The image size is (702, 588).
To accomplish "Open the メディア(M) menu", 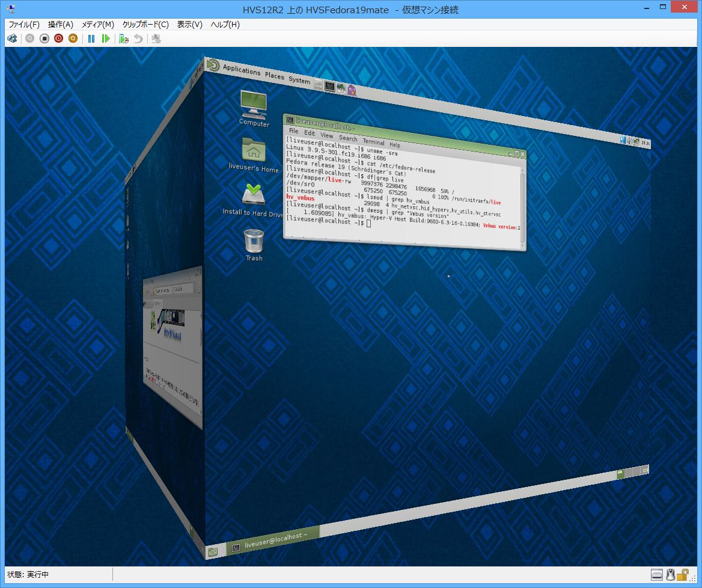I will coord(97,25).
